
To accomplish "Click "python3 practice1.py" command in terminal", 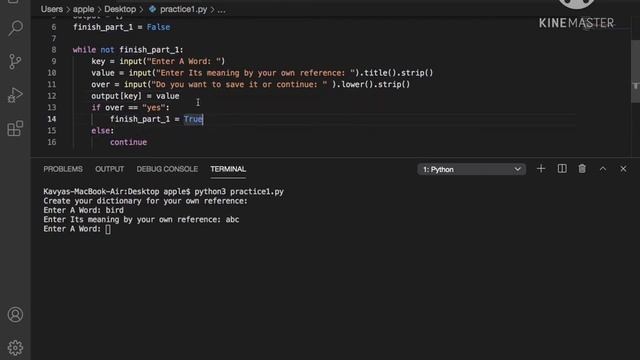I will (x=239, y=191).
